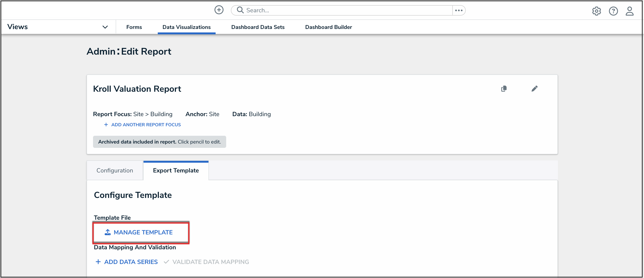Click the duplicate report copy icon
Image resolution: width=644 pixels, height=278 pixels.
[x=504, y=89]
